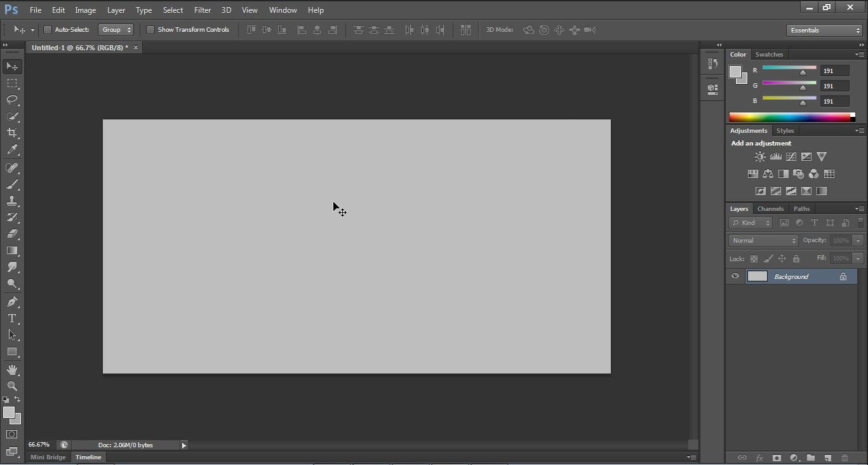
Task: Open the History panel icon
Action: point(712,64)
